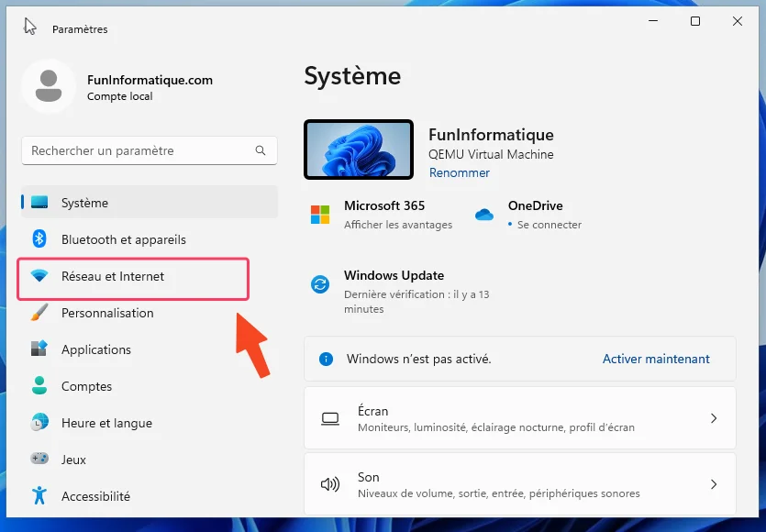766x532 pixels.
Task: Click the user account avatar picture
Action: (49, 86)
